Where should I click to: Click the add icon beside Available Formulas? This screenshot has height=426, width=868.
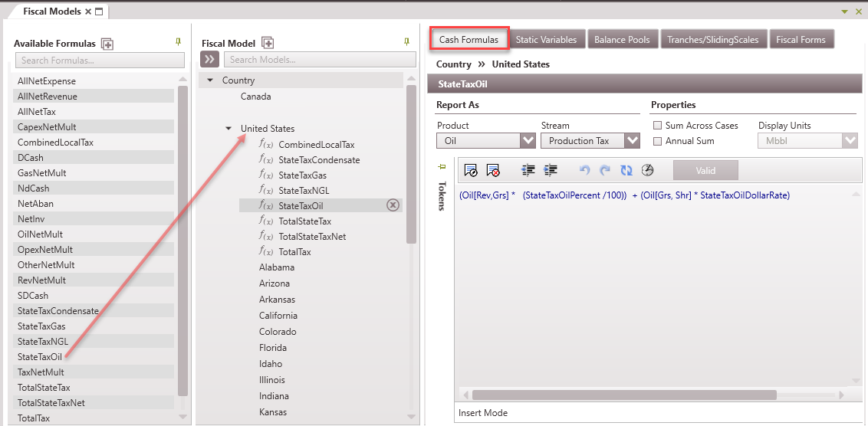[107, 44]
